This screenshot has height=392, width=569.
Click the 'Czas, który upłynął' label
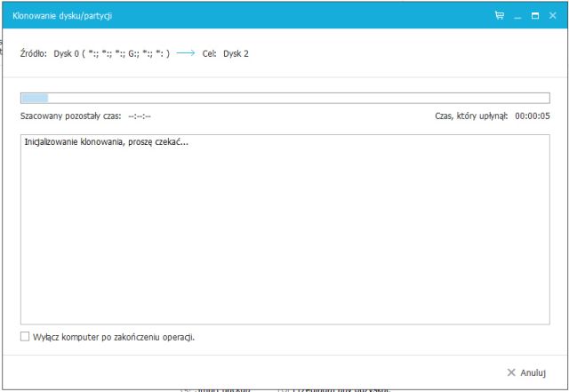tap(471, 116)
